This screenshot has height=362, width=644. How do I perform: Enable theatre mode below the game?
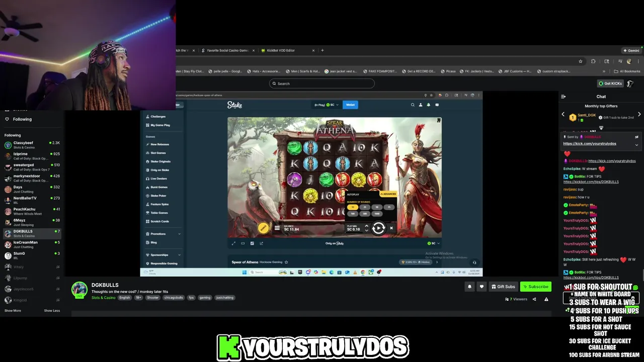(x=243, y=243)
